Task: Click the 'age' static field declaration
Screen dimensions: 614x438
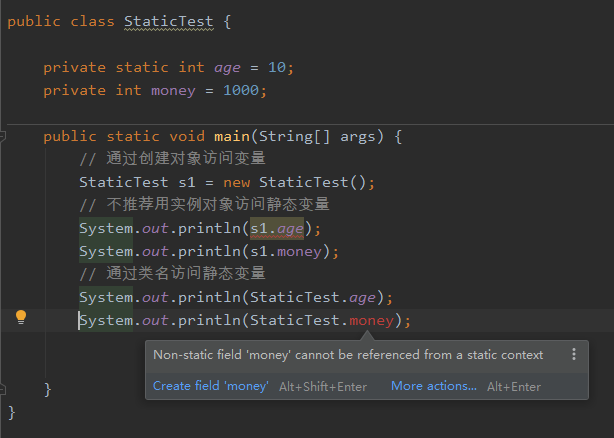Action: (x=227, y=67)
